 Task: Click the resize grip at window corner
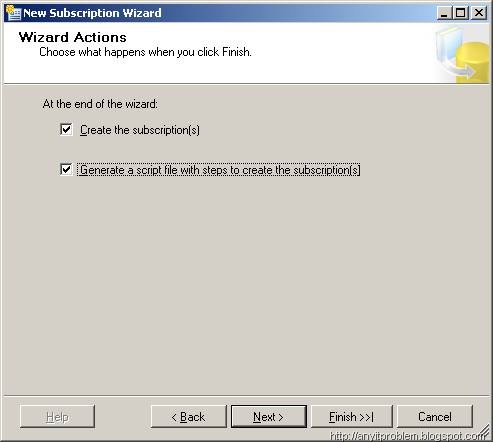pyautogui.click(x=485, y=435)
